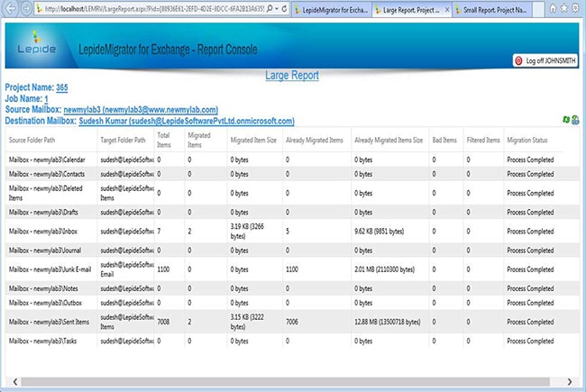Select the Mailbox - newmylab3\Calendar row
Screen dimensions: 586x392
pyautogui.click(x=292, y=160)
